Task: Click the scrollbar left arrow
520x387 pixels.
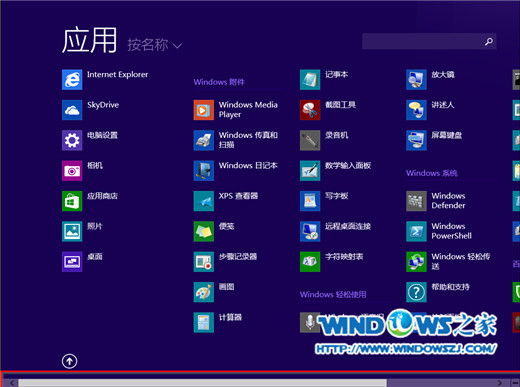Action: pyautogui.click(x=12, y=383)
